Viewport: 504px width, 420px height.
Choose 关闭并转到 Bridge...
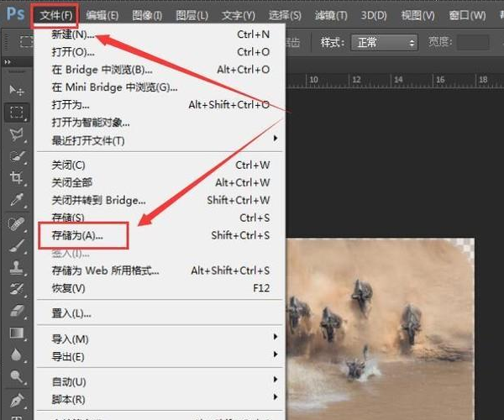(x=160, y=201)
